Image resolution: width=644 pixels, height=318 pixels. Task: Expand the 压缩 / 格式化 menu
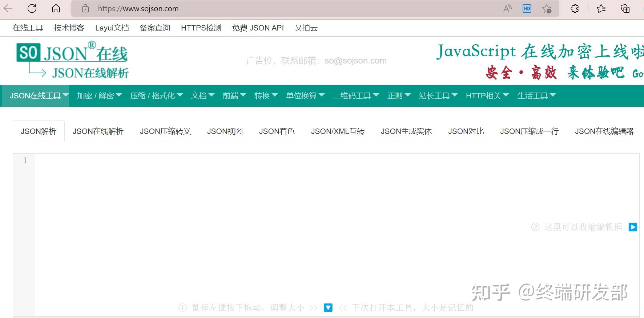(156, 96)
